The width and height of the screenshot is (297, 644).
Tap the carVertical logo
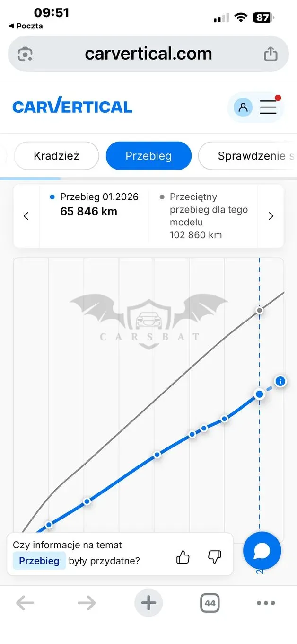72,107
